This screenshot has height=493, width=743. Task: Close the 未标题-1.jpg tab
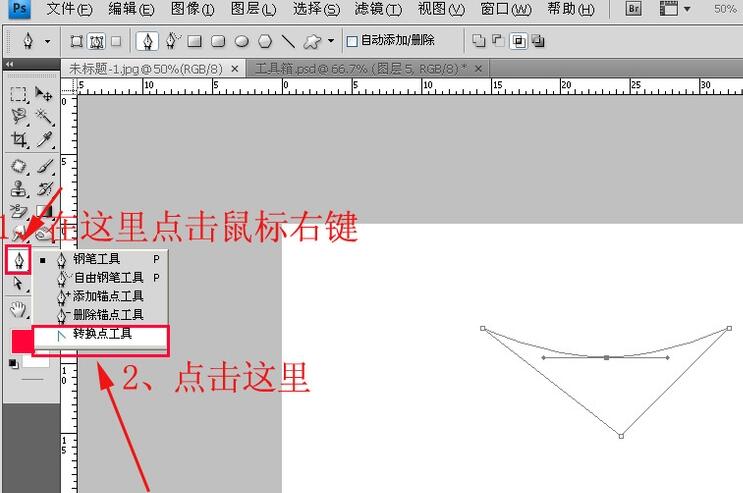tap(235, 69)
